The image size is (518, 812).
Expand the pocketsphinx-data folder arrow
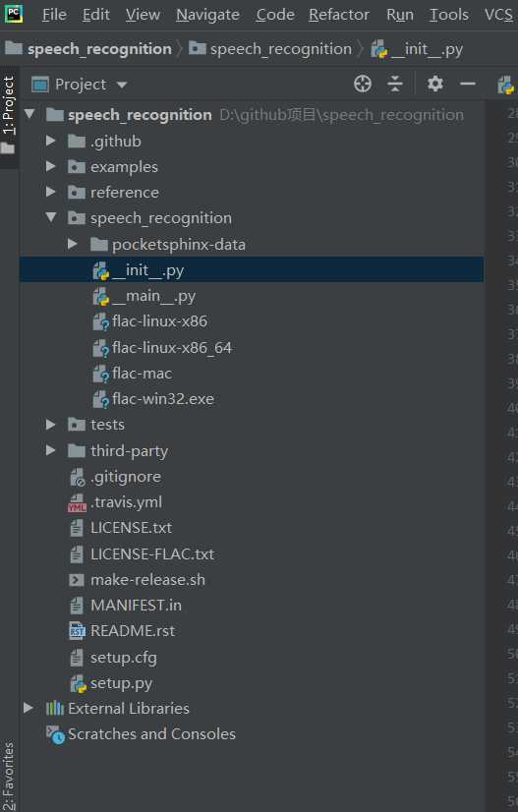coord(73,244)
